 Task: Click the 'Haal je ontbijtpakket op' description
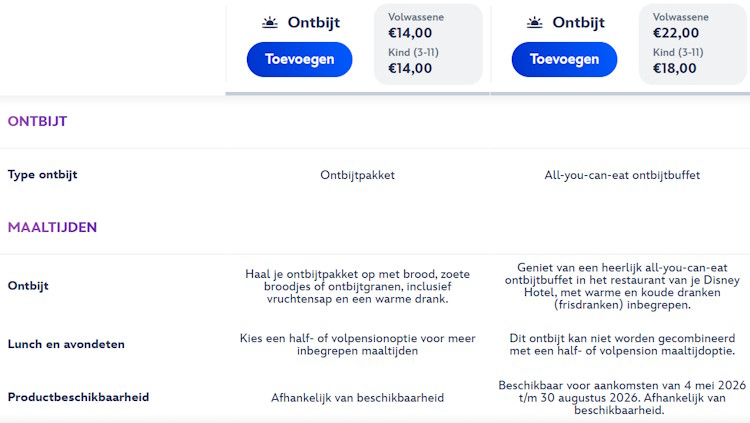[x=357, y=286]
